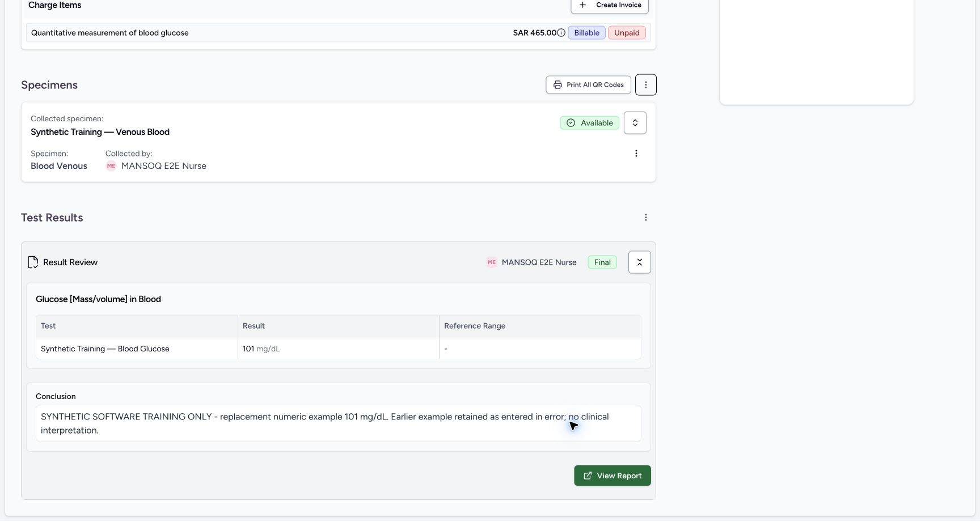Click the Blood Venous specimen value
This screenshot has height=522, width=980.
[x=59, y=166]
